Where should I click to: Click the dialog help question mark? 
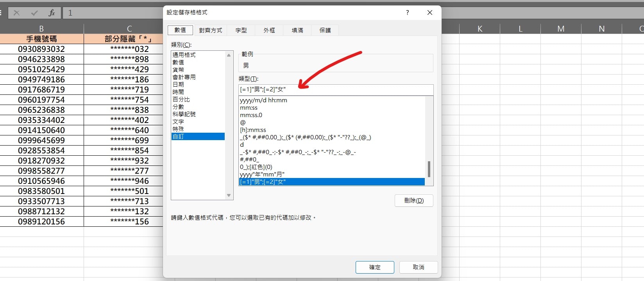click(x=407, y=12)
